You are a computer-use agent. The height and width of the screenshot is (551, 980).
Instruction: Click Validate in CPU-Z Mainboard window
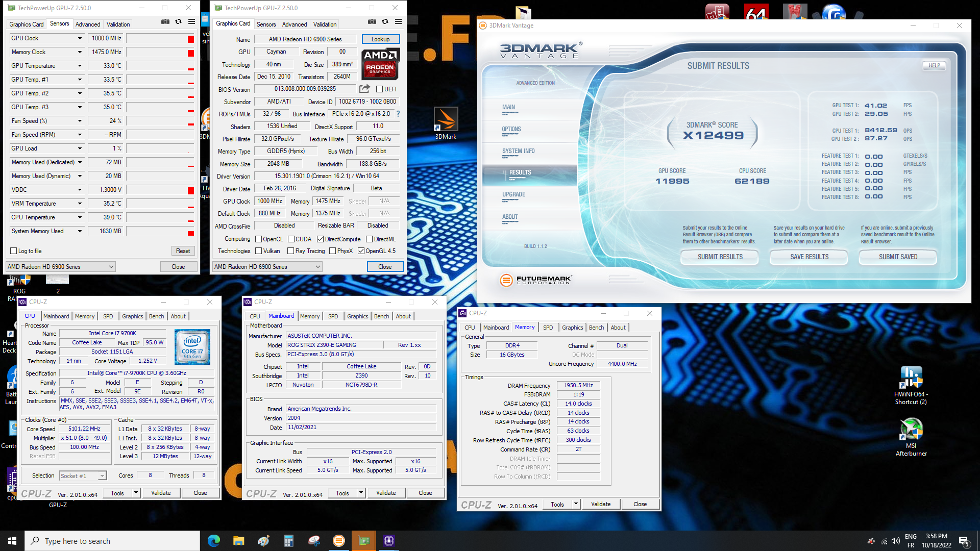[x=386, y=493]
